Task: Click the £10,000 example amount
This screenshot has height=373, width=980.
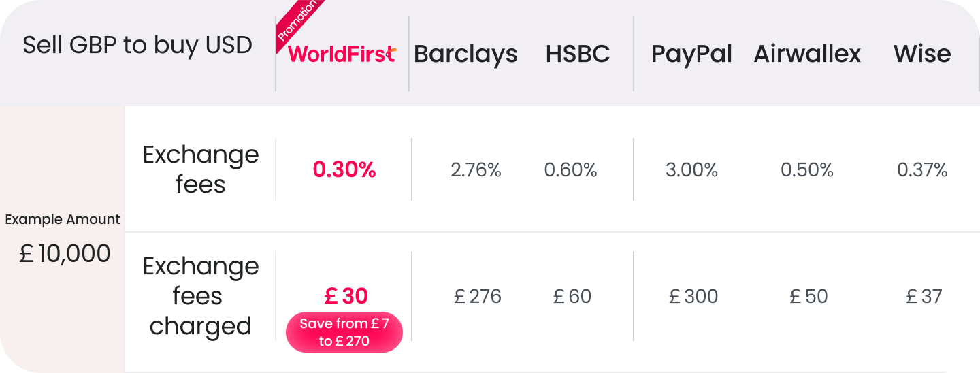Action: point(65,254)
